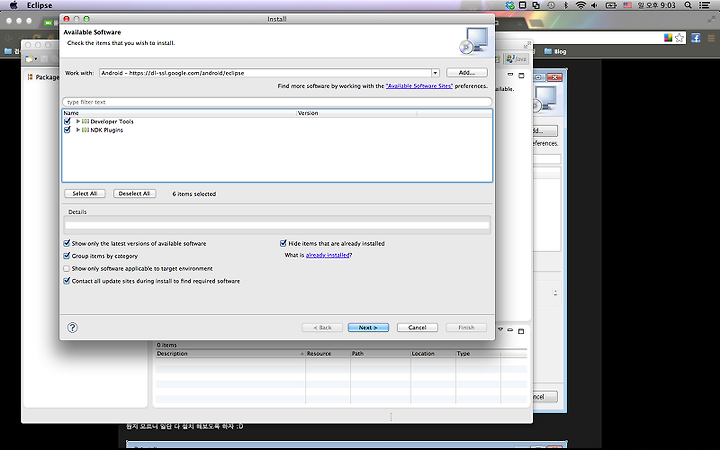Click the help question mark icon
The width and height of the screenshot is (720, 450).
click(x=73, y=327)
